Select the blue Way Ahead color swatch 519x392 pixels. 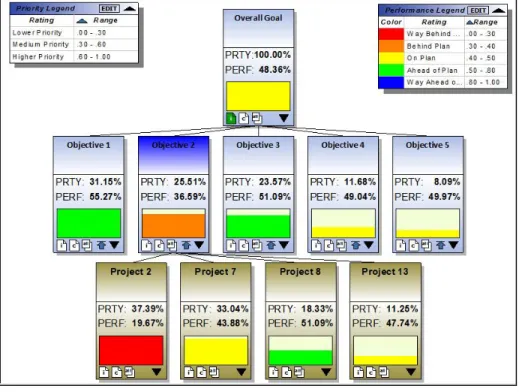click(391, 82)
